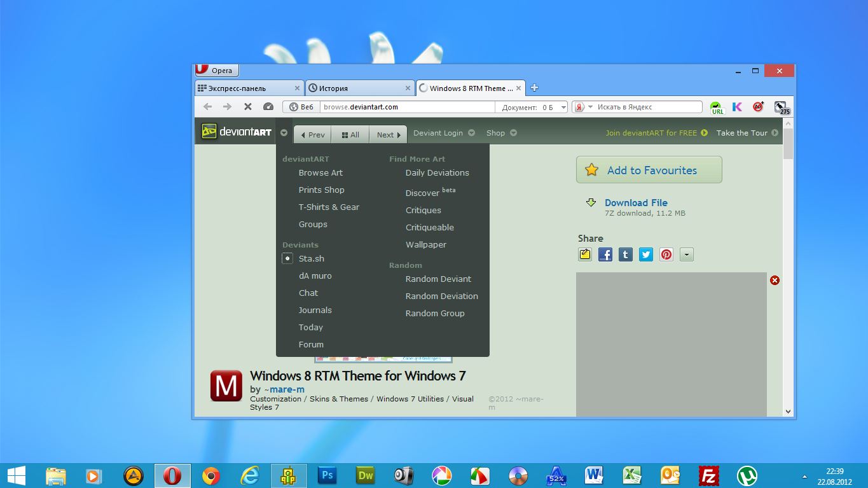This screenshot has width=868, height=488.
Task: Collapse the deviantART main menu arrow
Action: tap(284, 134)
